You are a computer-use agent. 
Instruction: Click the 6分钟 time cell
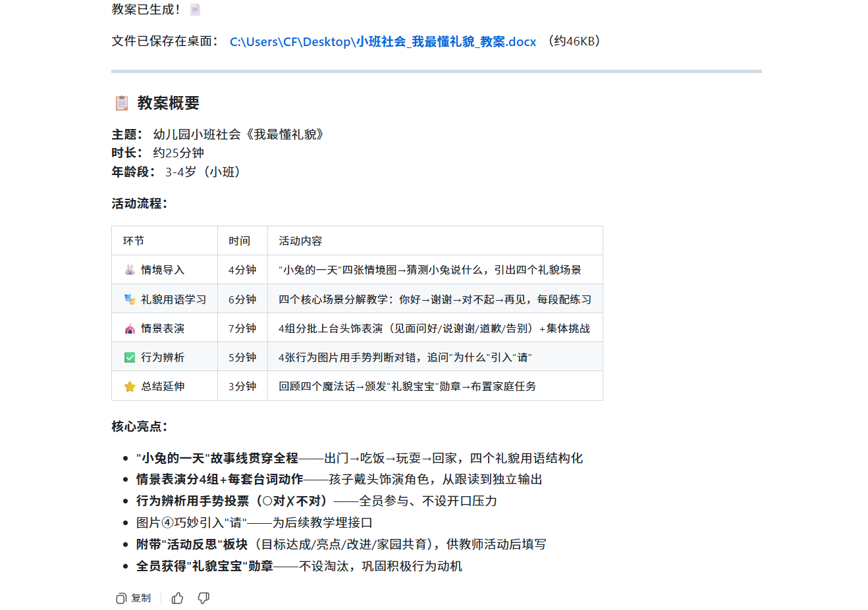242,299
